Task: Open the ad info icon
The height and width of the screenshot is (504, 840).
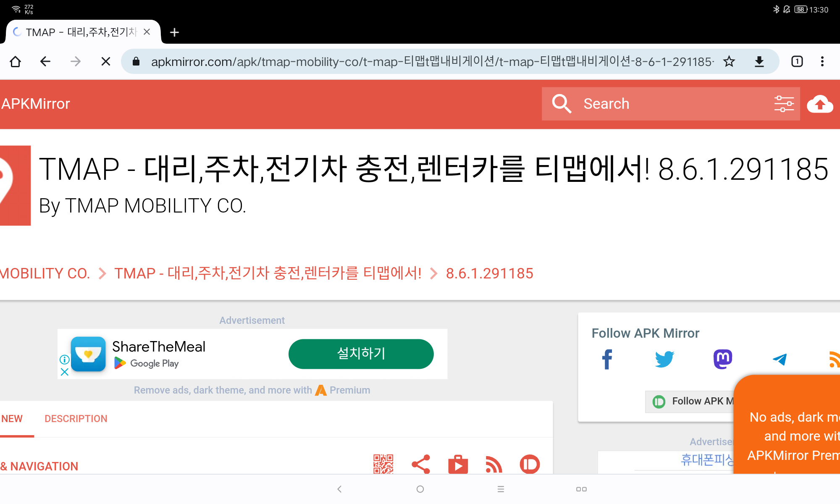Action: 64,360
